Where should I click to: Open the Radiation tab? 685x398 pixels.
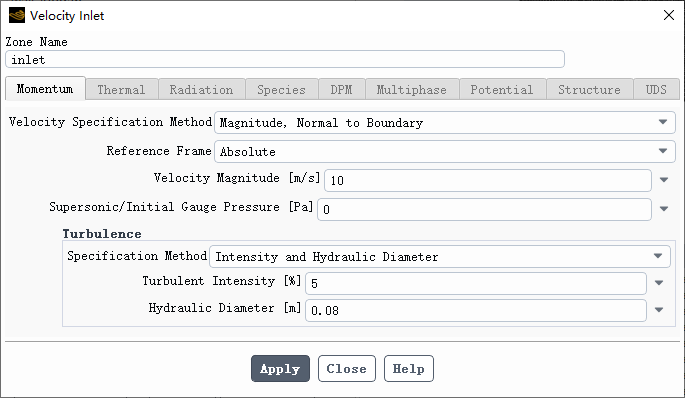pyautogui.click(x=201, y=90)
